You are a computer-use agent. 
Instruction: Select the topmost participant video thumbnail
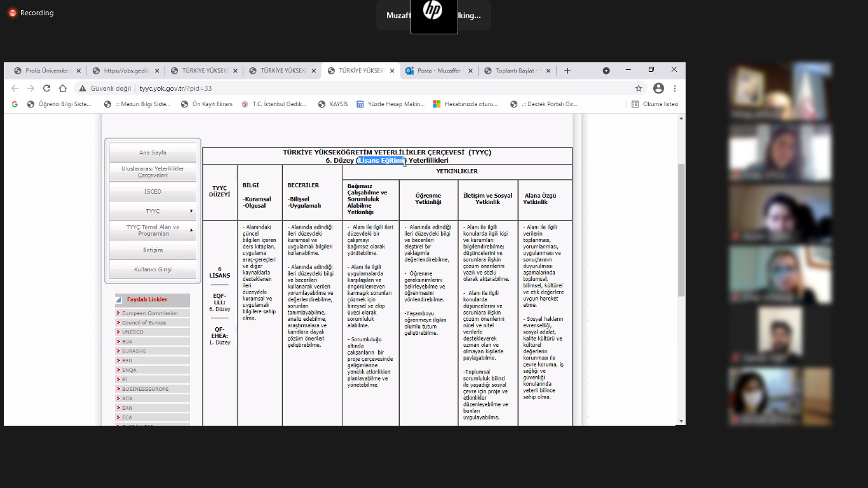point(780,91)
